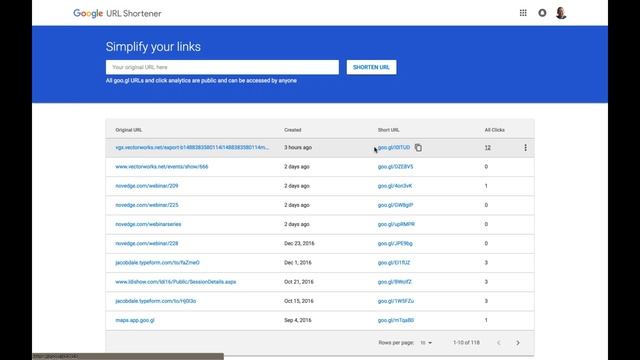Viewport: 640px width, 360px height.
Task: Click the 'Sep 4, 2016' date cell
Action: [298, 320]
